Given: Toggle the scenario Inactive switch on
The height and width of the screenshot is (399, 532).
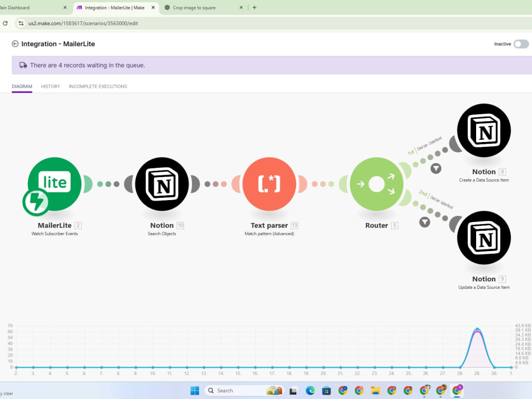Looking at the screenshot, I should (521, 44).
